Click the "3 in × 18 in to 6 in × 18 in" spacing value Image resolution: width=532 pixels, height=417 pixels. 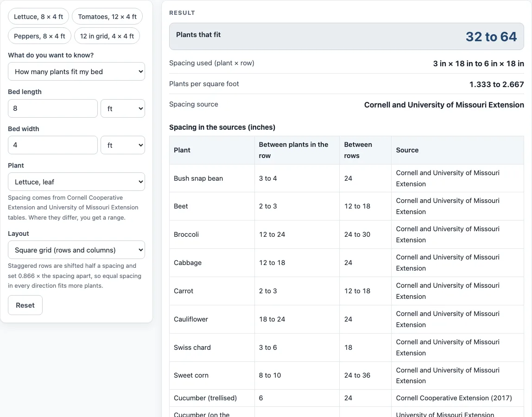coord(478,63)
